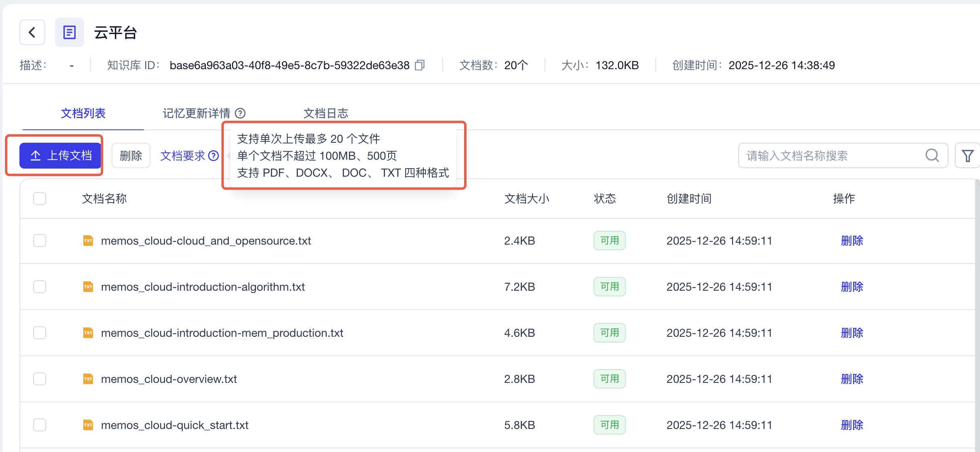The height and width of the screenshot is (452, 980).
Task: Copy the knowledge base ID
Action: click(420, 65)
